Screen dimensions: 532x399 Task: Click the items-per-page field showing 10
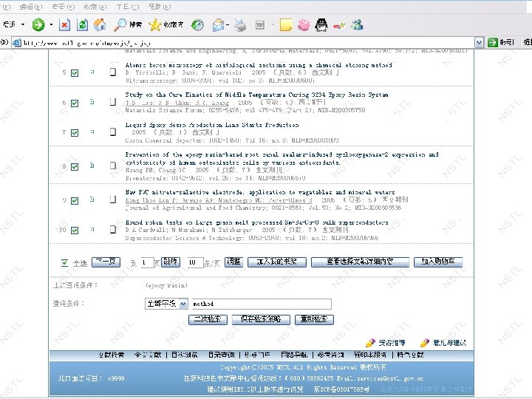[195, 262]
